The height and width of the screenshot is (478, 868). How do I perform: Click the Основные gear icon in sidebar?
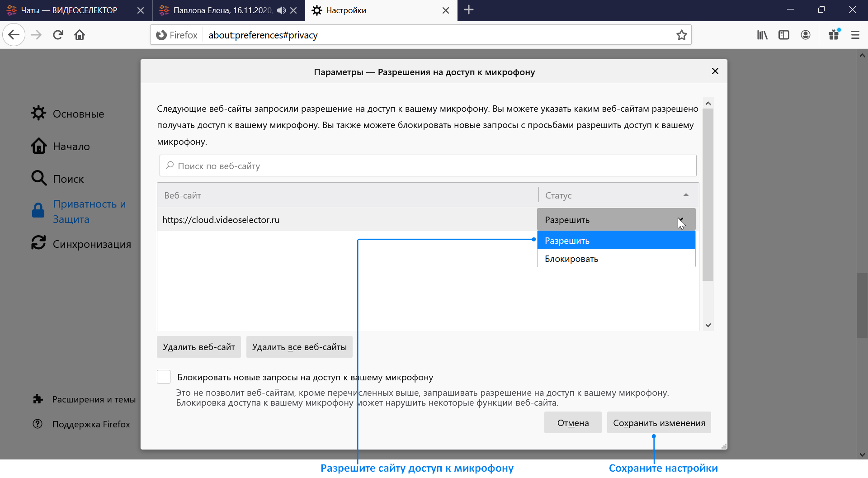click(38, 113)
